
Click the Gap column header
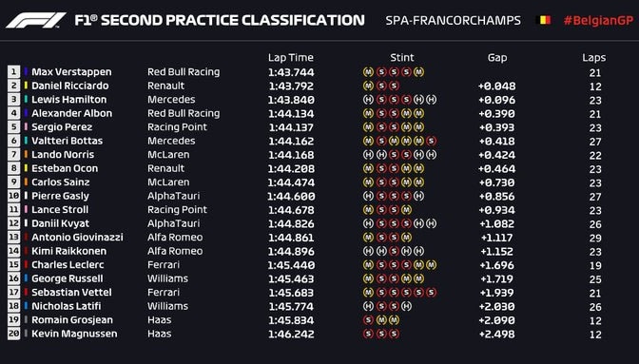point(497,58)
